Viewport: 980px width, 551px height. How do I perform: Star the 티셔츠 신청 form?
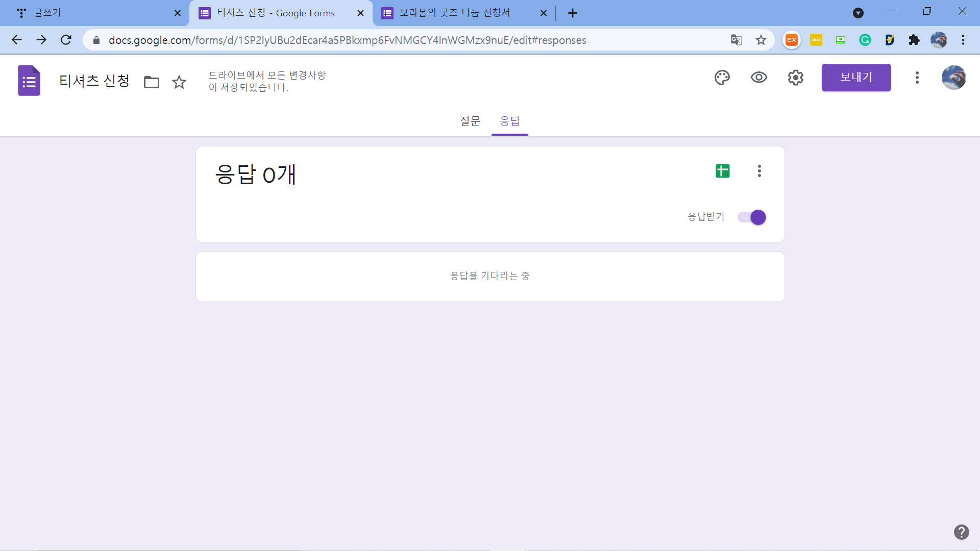pos(179,82)
